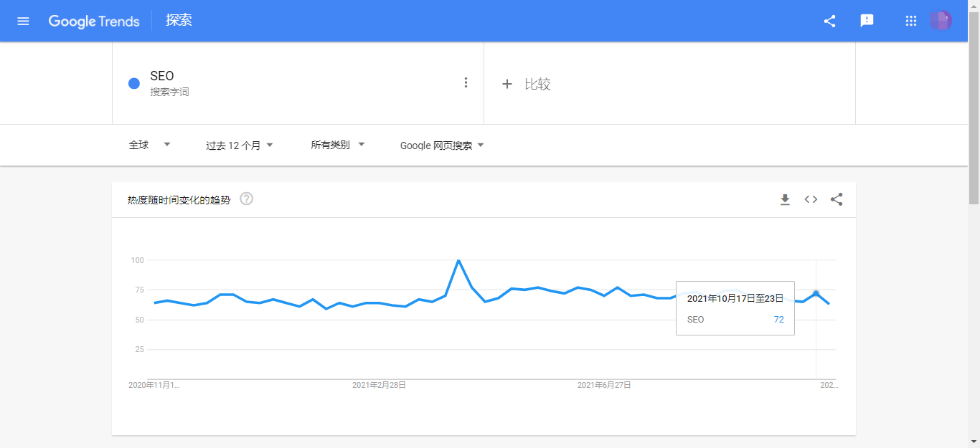Expand the 全球 region dropdown
The height and width of the screenshot is (448, 980).
pyautogui.click(x=149, y=145)
